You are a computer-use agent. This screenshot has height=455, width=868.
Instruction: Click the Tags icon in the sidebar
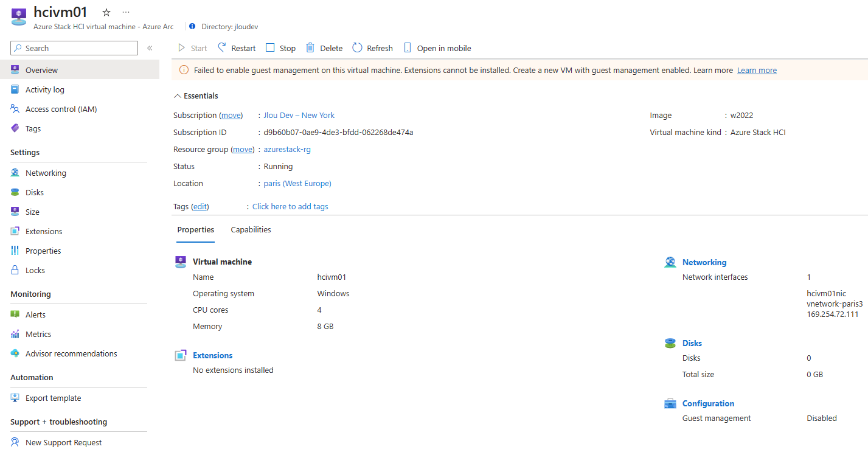[x=15, y=129]
